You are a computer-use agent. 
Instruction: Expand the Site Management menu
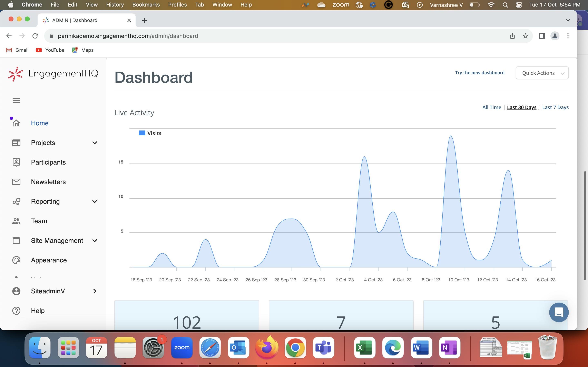pos(95,241)
